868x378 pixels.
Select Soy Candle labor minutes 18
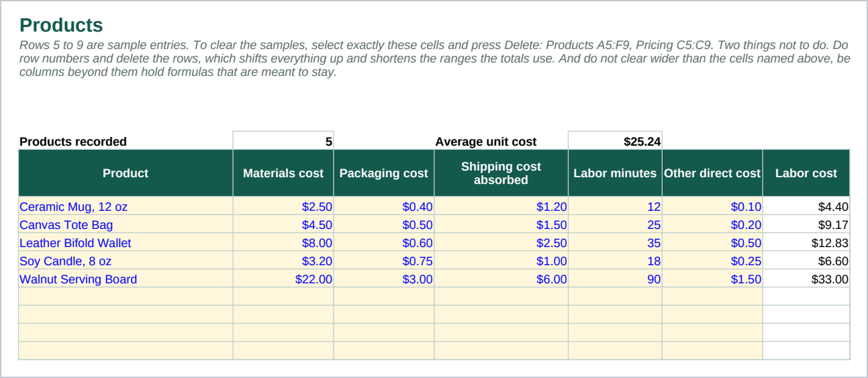(x=615, y=261)
